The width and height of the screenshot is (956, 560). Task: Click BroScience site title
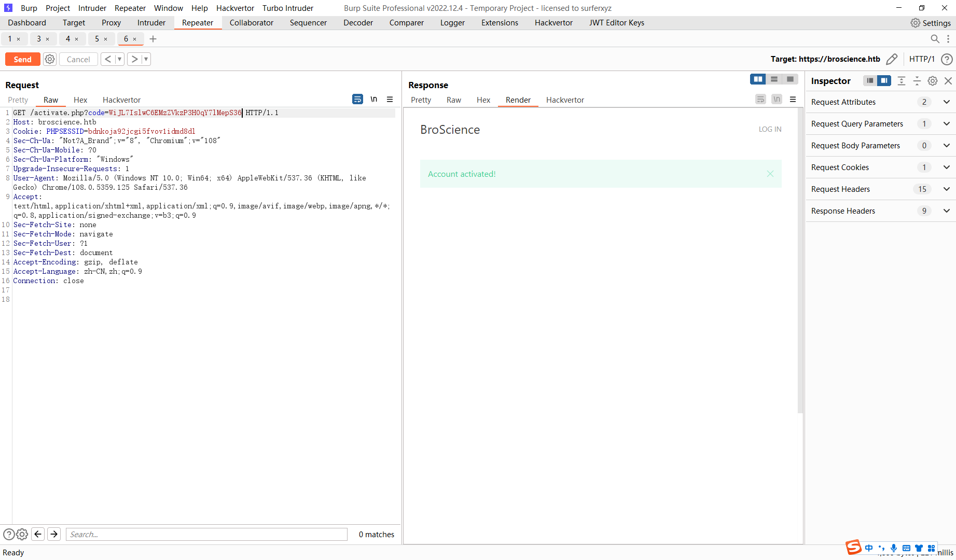click(450, 130)
